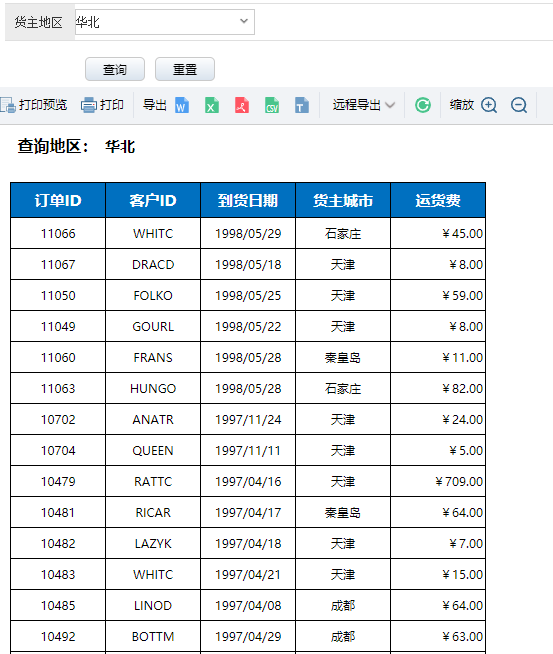Screen dimensions: 553x654
Task: Select the 到货日期 column header
Action: [248, 200]
